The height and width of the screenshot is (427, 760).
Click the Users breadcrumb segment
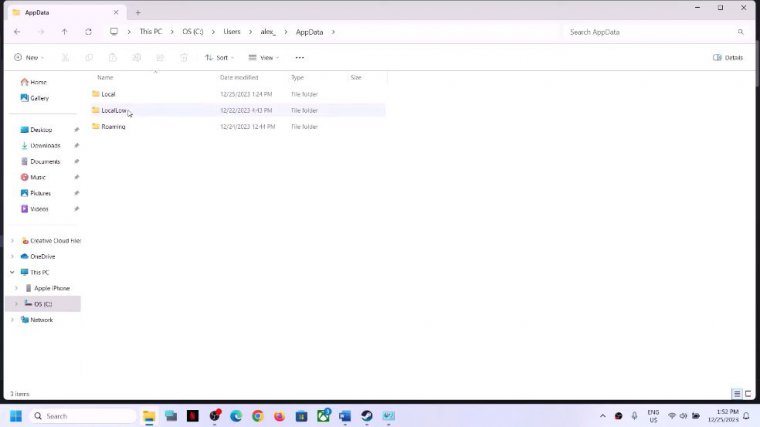[232, 32]
